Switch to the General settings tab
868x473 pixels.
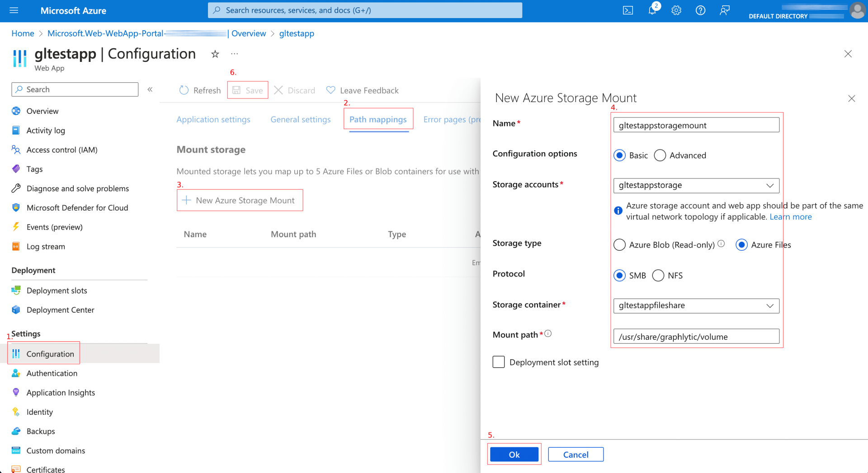[x=300, y=120]
